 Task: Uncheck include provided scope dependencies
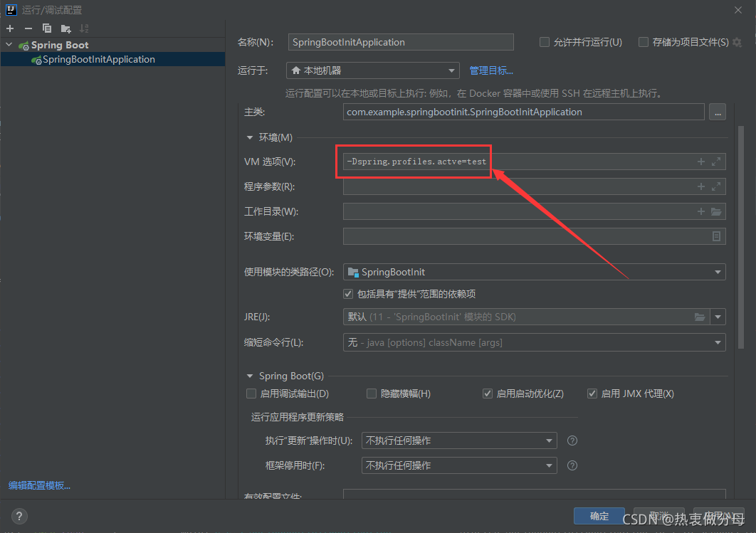point(348,294)
